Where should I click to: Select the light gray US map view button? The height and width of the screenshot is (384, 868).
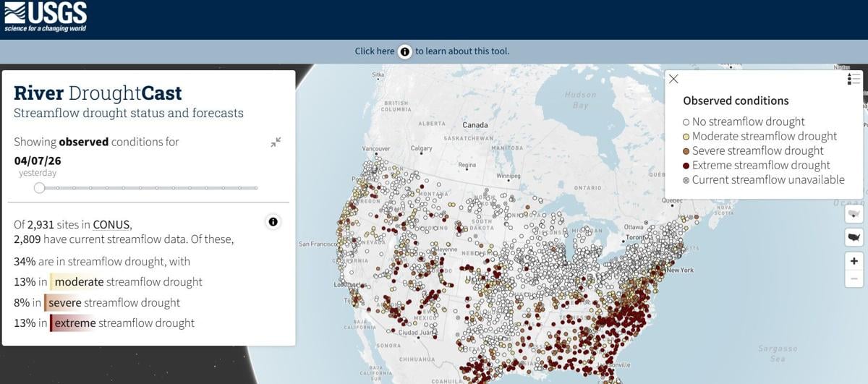854,213
